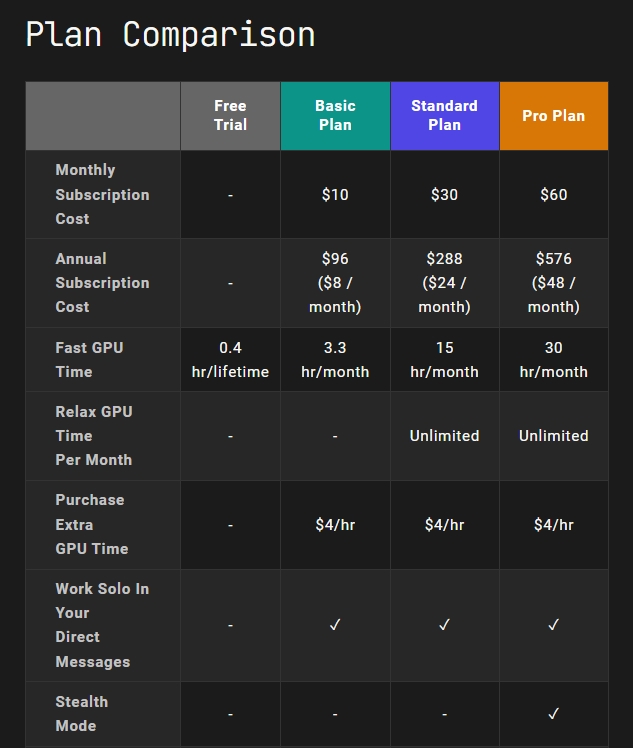Click the $10 monthly cost cell

(x=335, y=195)
